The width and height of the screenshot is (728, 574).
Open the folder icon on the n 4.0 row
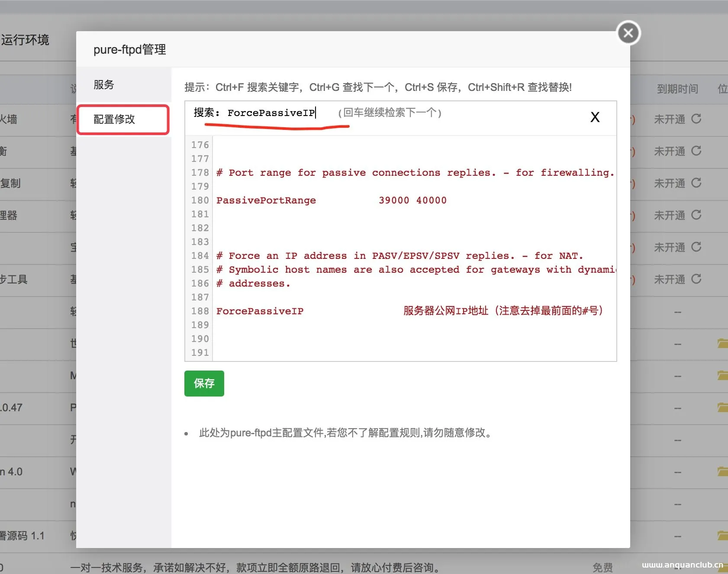(x=722, y=472)
